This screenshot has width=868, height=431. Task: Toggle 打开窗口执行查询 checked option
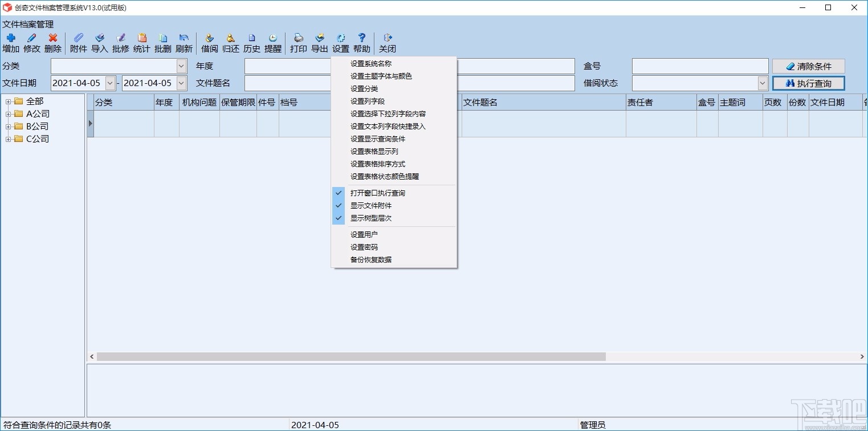tap(394, 193)
